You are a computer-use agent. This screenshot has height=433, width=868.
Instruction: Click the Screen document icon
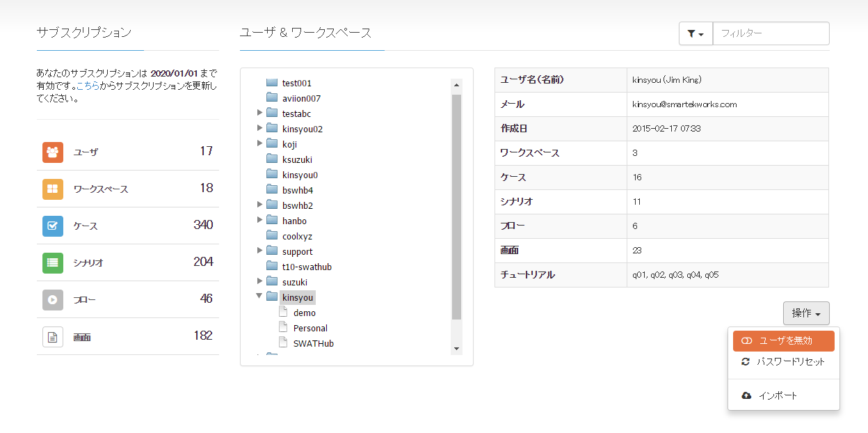(x=53, y=337)
